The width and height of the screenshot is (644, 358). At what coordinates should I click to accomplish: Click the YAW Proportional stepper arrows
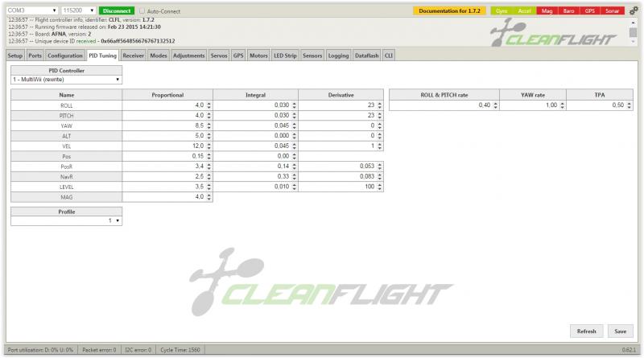tap(209, 126)
